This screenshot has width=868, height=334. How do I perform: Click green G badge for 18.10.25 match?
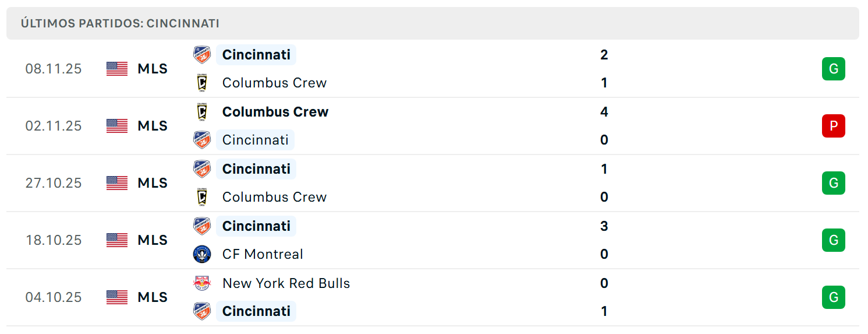833,240
